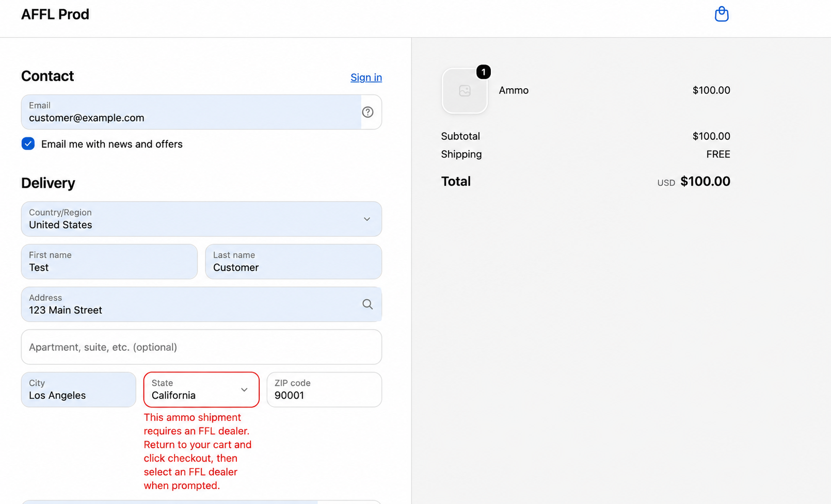Open the State dropdown showing California
This screenshot has height=504, width=831.
click(x=201, y=389)
